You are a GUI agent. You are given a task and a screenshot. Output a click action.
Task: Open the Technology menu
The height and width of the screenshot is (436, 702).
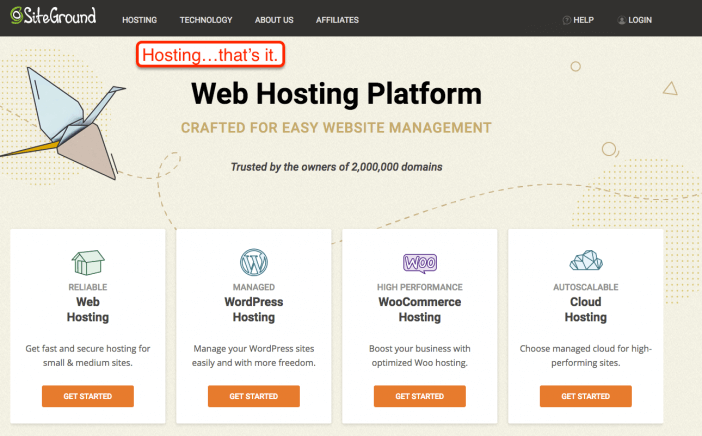click(x=206, y=20)
